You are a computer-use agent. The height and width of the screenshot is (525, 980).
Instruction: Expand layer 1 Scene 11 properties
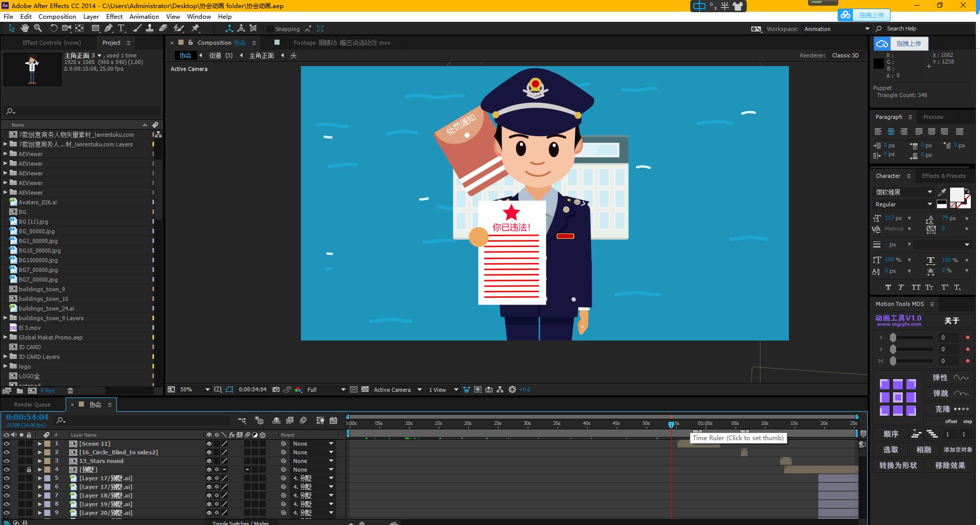[40, 444]
